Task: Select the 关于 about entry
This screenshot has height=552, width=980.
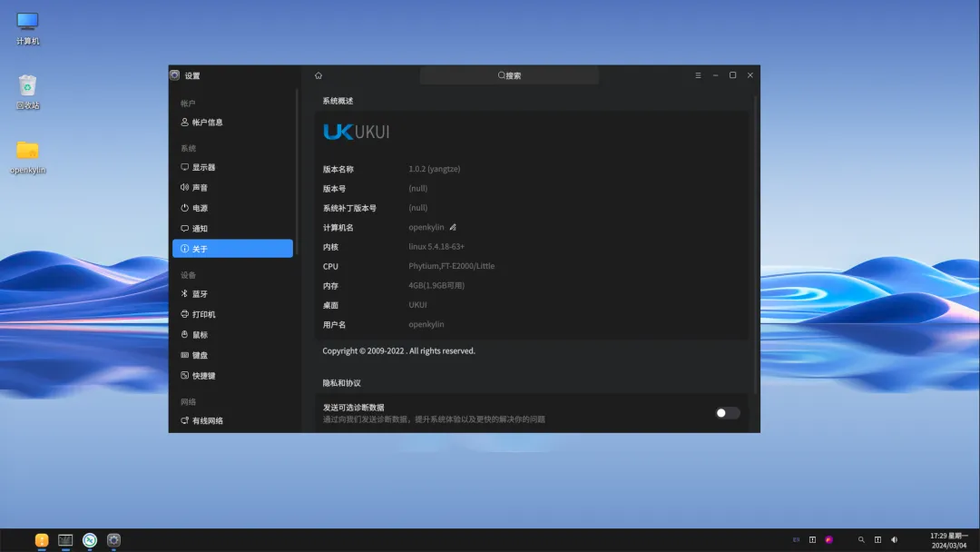Action: point(232,249)
